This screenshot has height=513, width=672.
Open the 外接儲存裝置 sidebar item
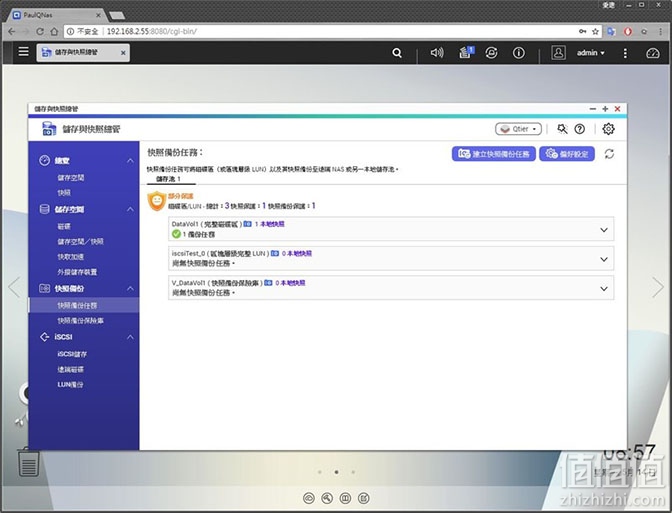[x=78, y=272]
